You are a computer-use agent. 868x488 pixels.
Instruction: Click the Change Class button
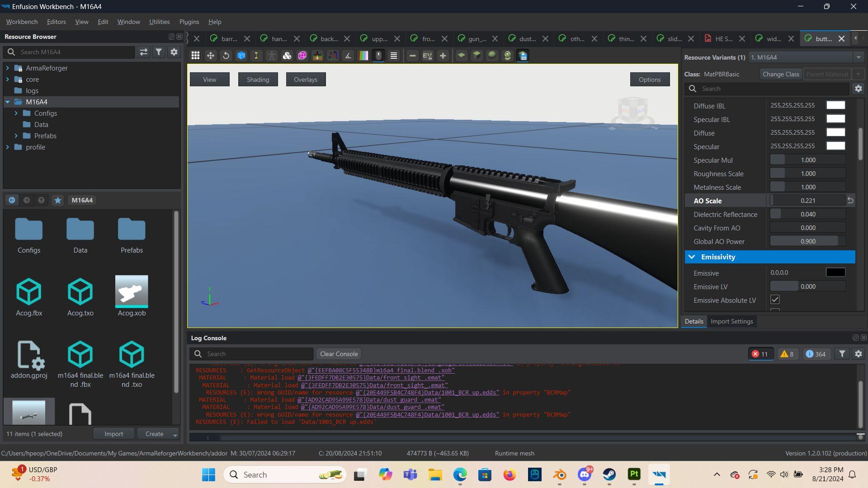(781, 74)
